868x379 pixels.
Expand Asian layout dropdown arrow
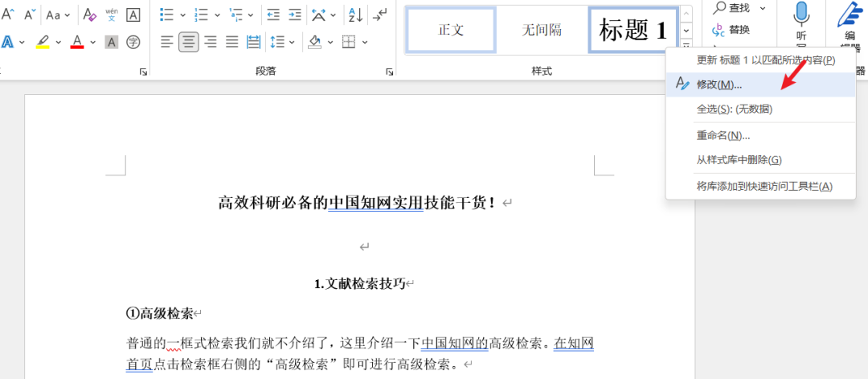[x=334, y=15]
